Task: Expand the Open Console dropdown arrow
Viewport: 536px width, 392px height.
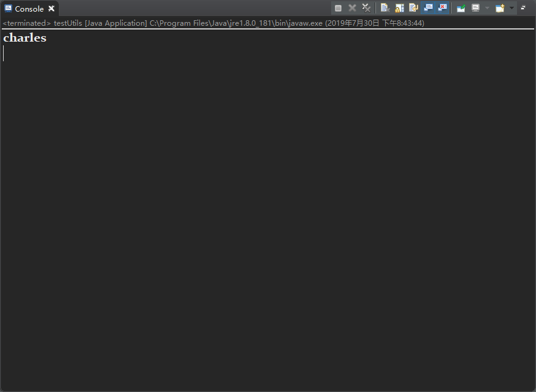Action: 511,8
